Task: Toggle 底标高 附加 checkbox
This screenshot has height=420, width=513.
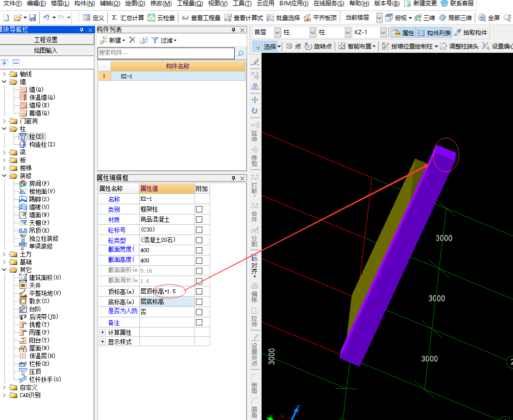Action: pyautogui.click(x=199, y=302)
